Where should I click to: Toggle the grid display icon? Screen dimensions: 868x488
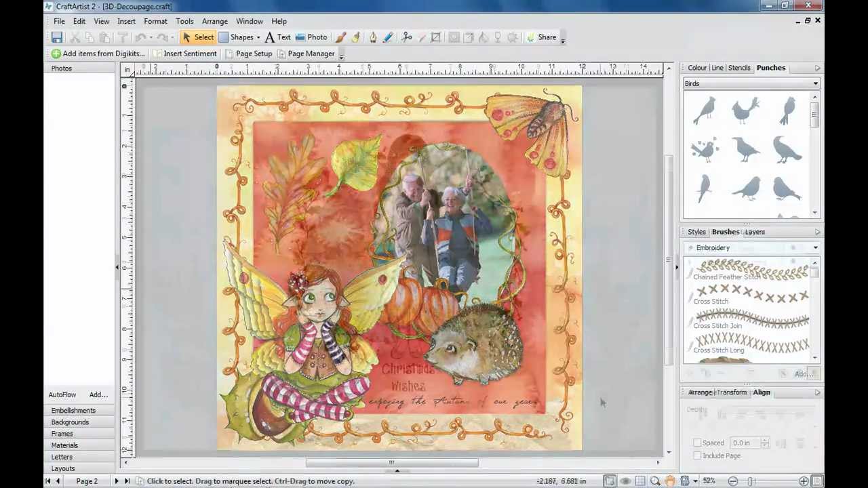[640, 481]
